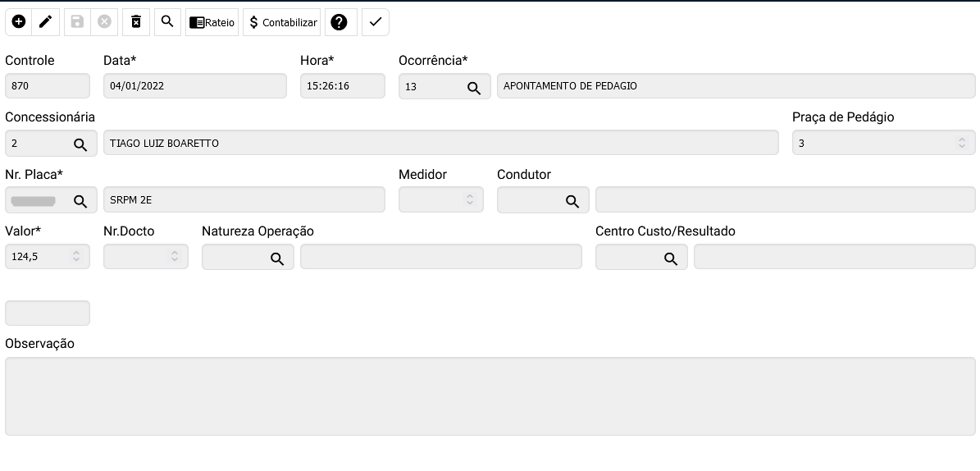Screen dimensions: 980x471
Task: Click the toolbar search magnifier icon
Action: 167,22
